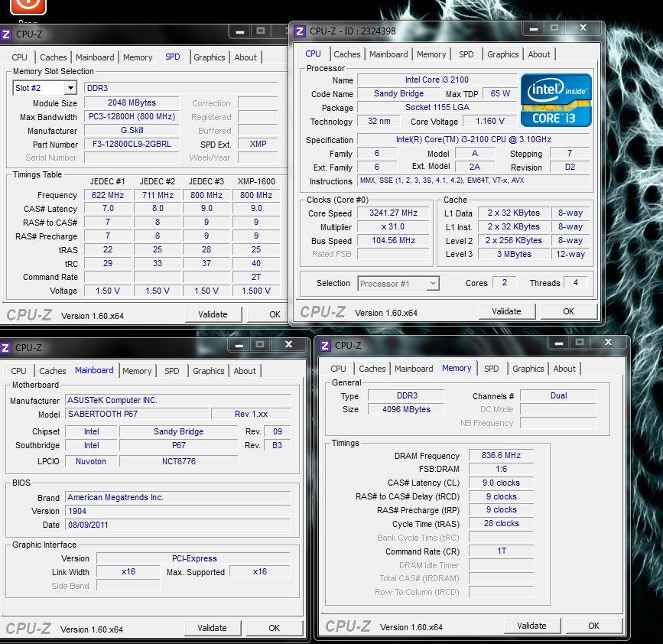Screen dimensions: 663x644
Task: Click the Code Name value Sandy Bridge
Action: [398, 93]
